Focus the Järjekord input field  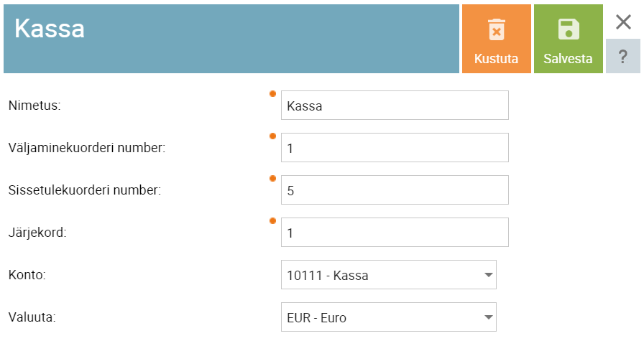pyautogui.click(x=395, y=233)
